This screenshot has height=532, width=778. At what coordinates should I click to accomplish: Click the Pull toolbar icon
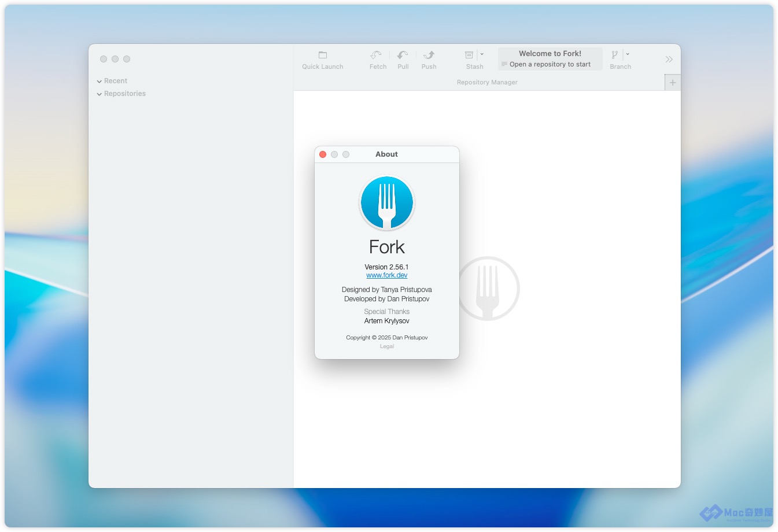coord(403,56)
